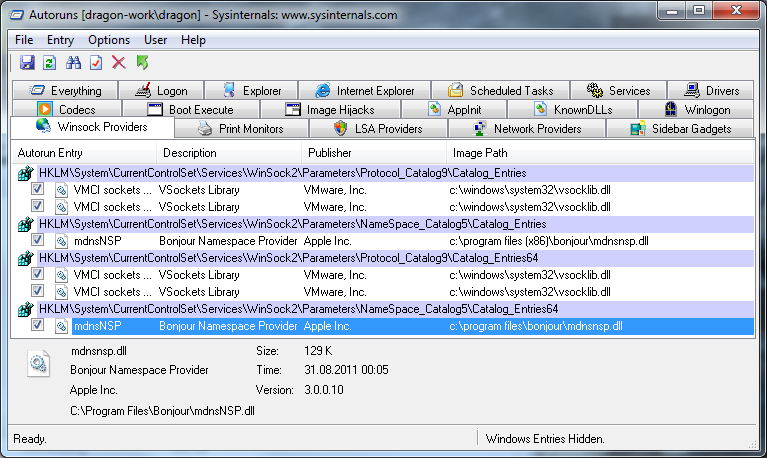Uncheck second VMCI sockets under Catalog_Entries

point(37,206)
